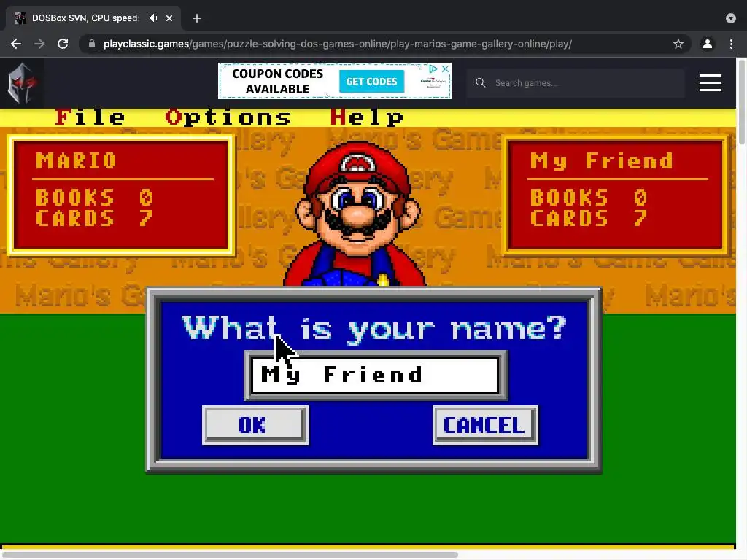This screenshot has height=560, width=747.
Task: Click "What is your name?" prompt text
Action: pyautogui.click(x=374, y=327)
